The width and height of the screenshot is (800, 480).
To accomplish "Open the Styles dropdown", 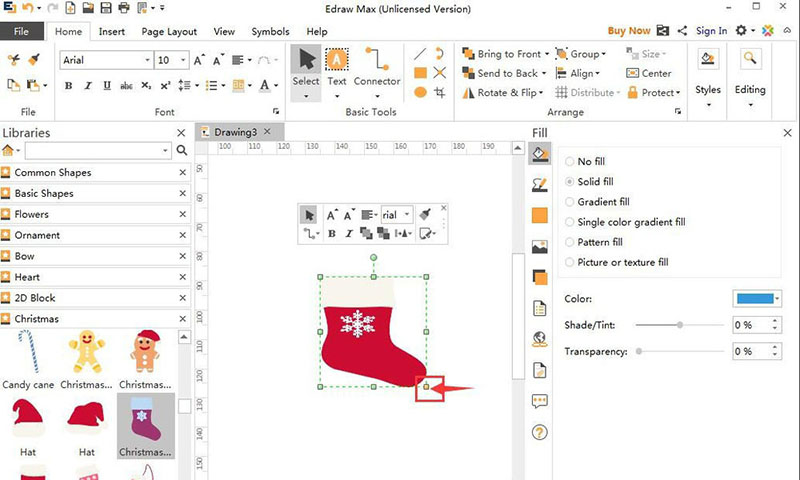I will coord(708,105).
